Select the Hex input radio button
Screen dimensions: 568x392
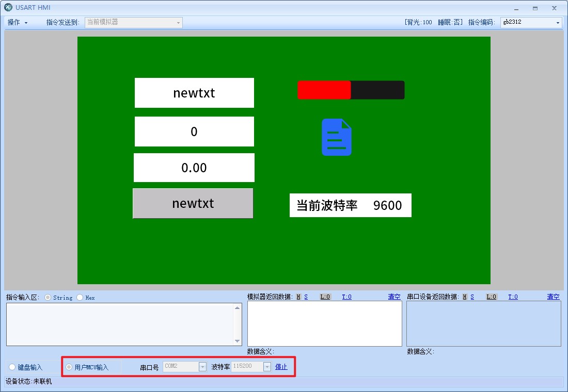coord(79,297)
